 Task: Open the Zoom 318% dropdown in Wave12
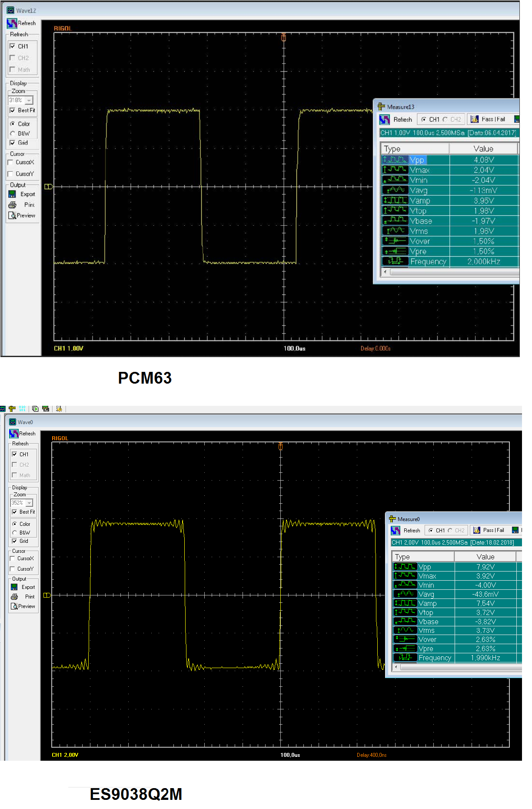pyautogui.click(x=29, y=100)
